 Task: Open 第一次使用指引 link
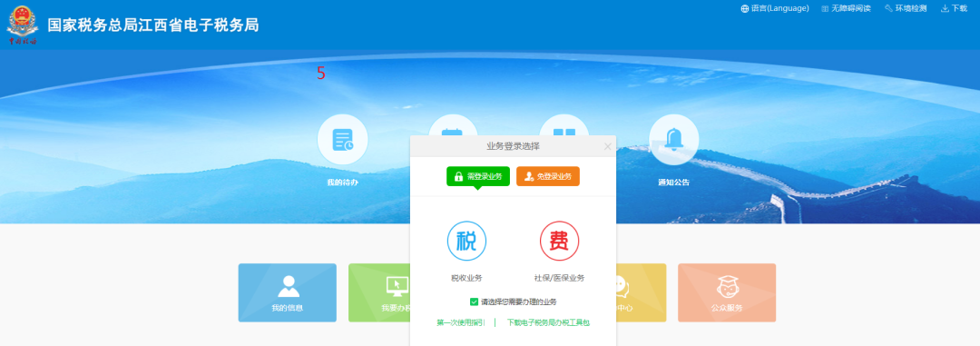[461, 323]
